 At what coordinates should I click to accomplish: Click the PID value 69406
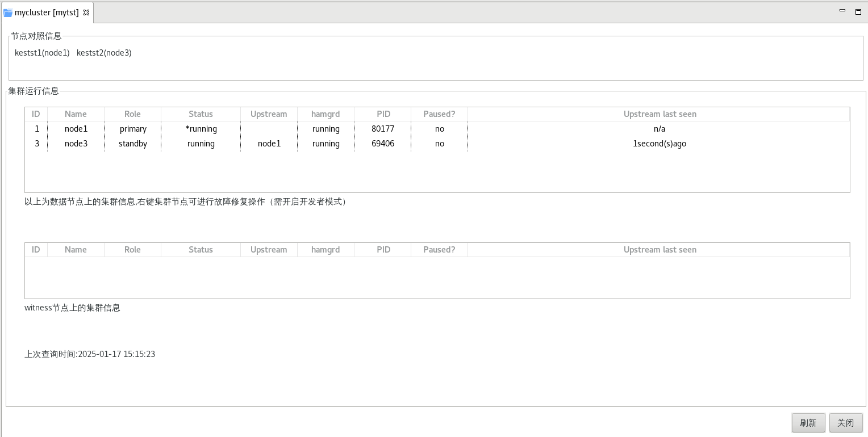383,144
